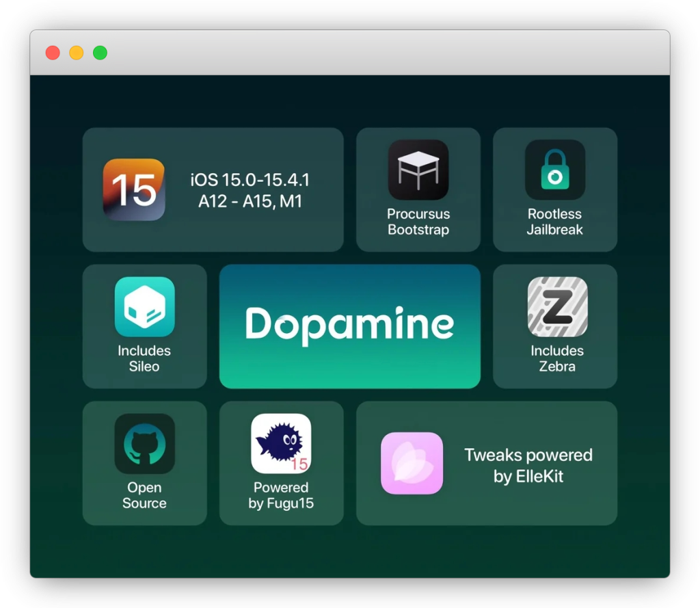
Task: Click the Procursus Bootstrap table icon
Action: (418, 170)
